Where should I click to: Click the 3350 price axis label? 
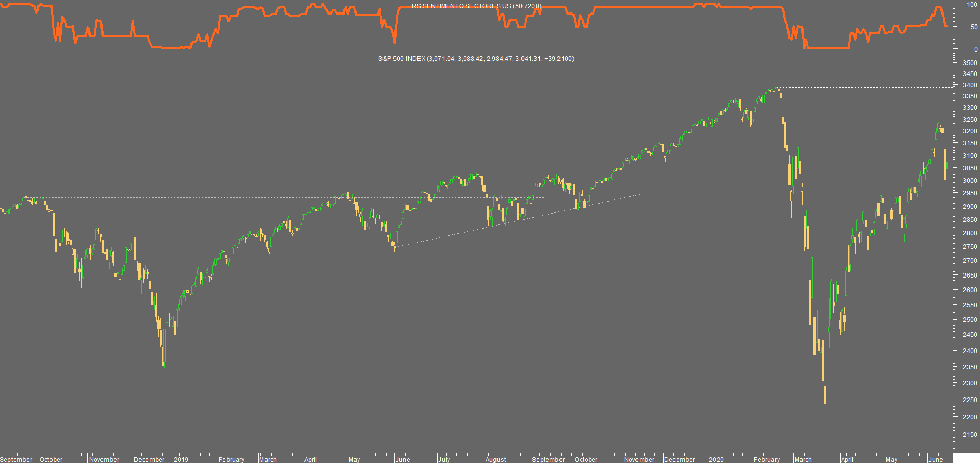tap(970, 96)
